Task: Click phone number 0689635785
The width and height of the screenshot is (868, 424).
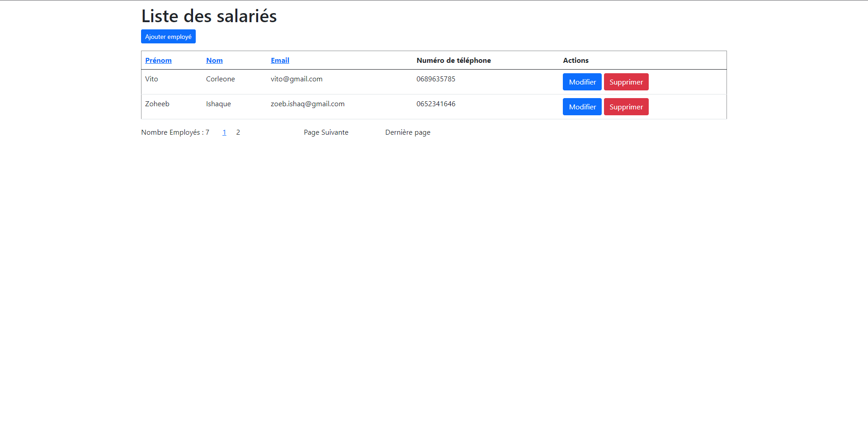Action: (x=436, y=79)
